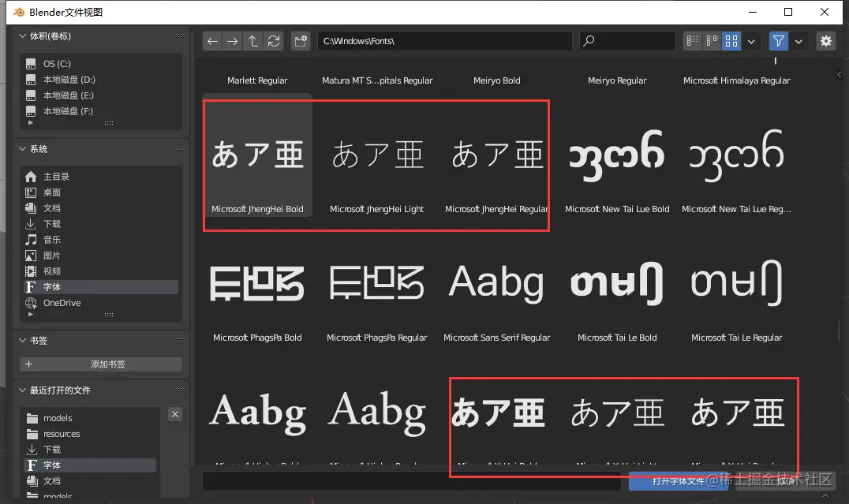Click Matura MT S...pitals Regular label
Screen dimensions: 849x504
click(377, 80)
